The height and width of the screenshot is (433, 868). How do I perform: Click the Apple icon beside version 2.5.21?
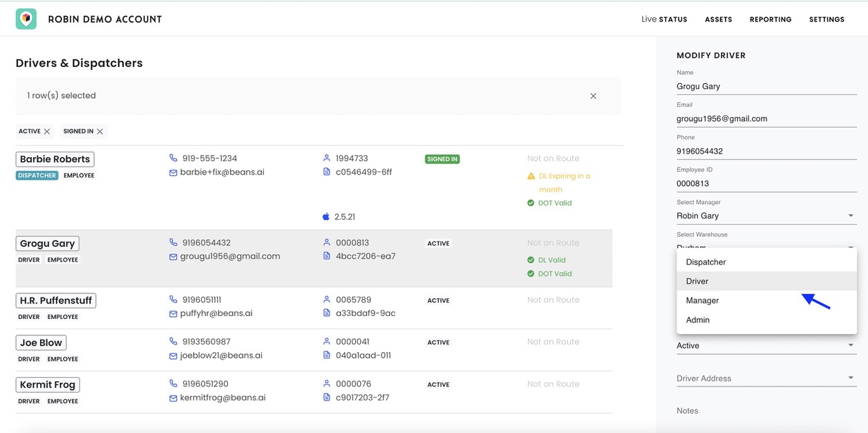326,217
